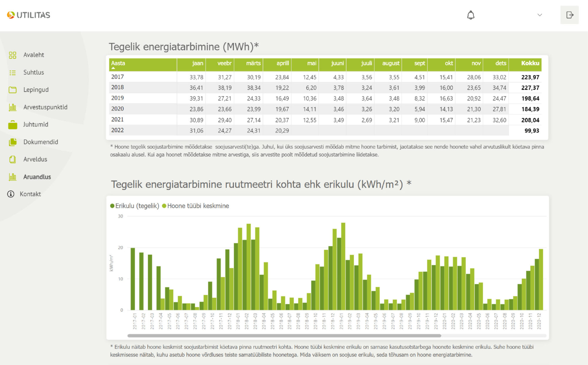Click the Suhtlus list icon

12,73
